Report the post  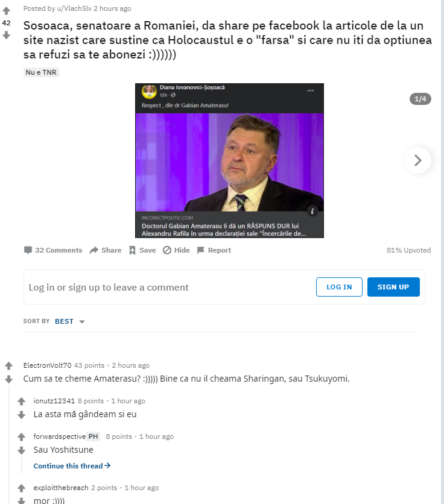(214, 250)
